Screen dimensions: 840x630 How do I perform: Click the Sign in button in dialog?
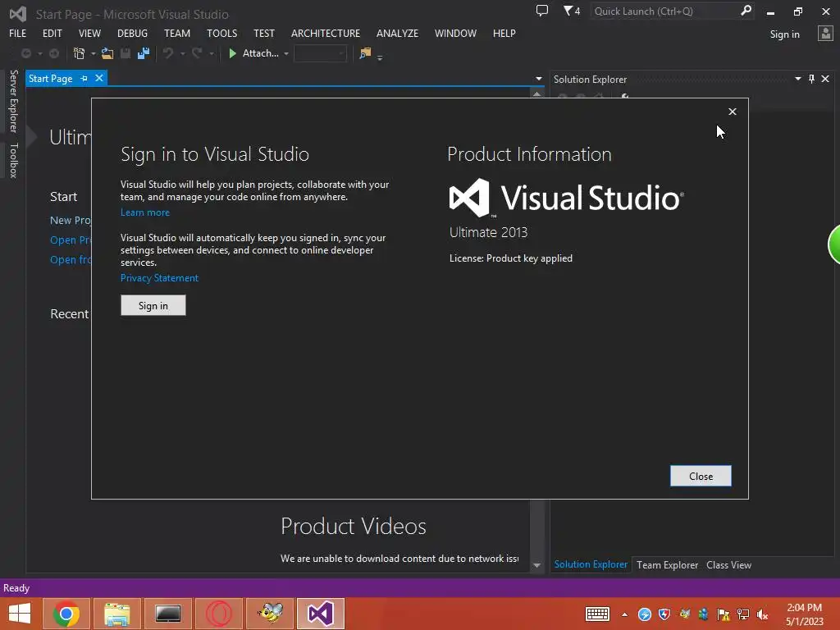[153, 305]
